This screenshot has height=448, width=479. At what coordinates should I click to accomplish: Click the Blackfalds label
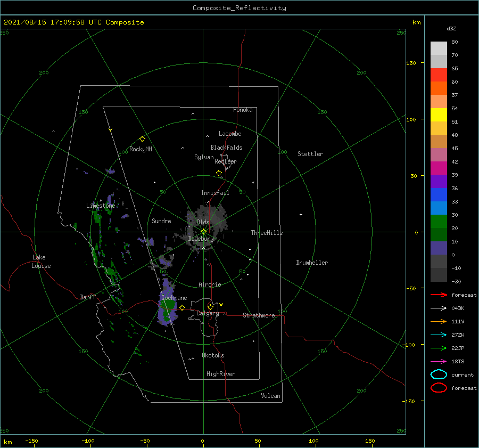226,148
